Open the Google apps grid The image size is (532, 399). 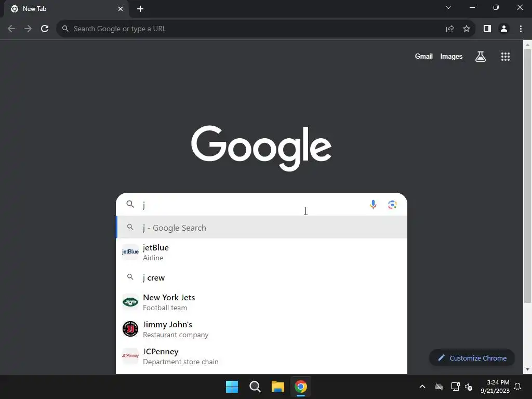click(x=506, y=57)
